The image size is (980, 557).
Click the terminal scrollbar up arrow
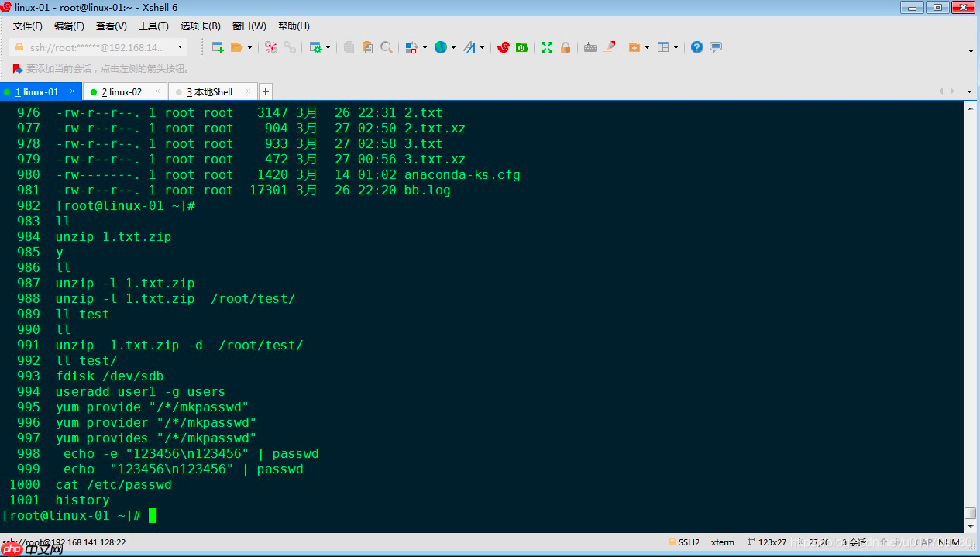pos(970,108)
